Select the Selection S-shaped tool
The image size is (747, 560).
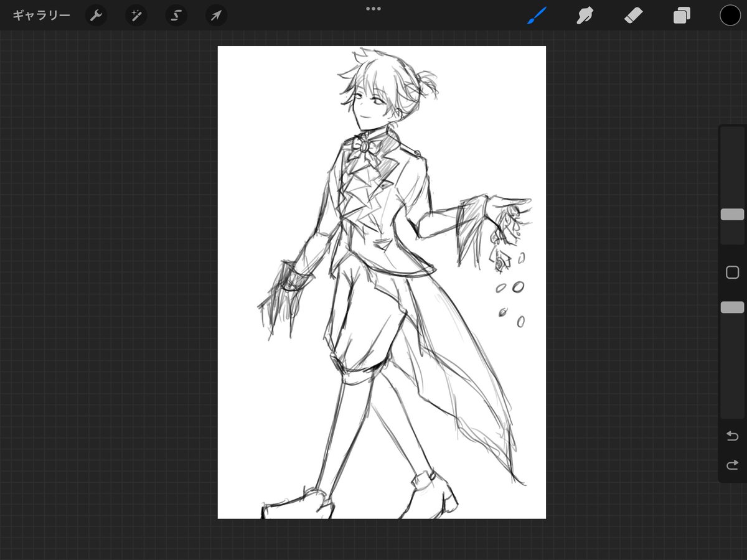tap(176, 16)
